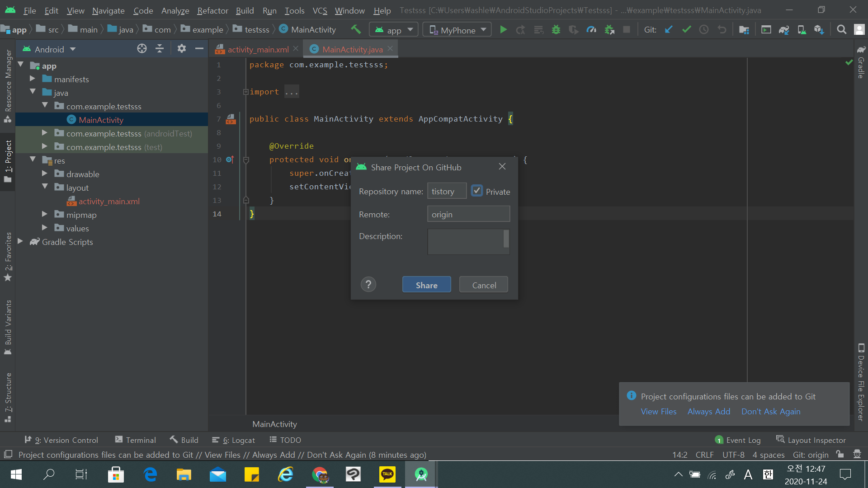Image resolution: width=868 pixels, height=488 pixels.
Task: Click the select opened file target icon
Action: [x=142, y=49]
